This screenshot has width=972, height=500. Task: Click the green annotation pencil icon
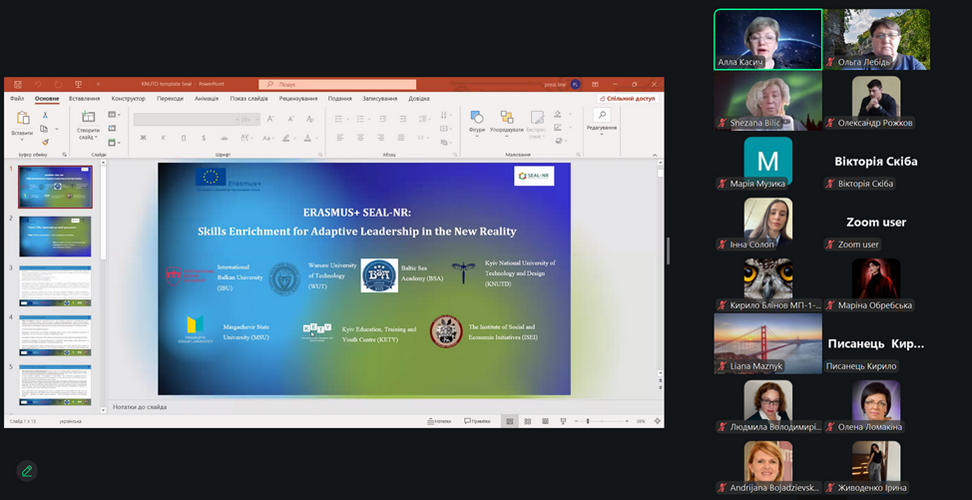[x=27, y=470]
